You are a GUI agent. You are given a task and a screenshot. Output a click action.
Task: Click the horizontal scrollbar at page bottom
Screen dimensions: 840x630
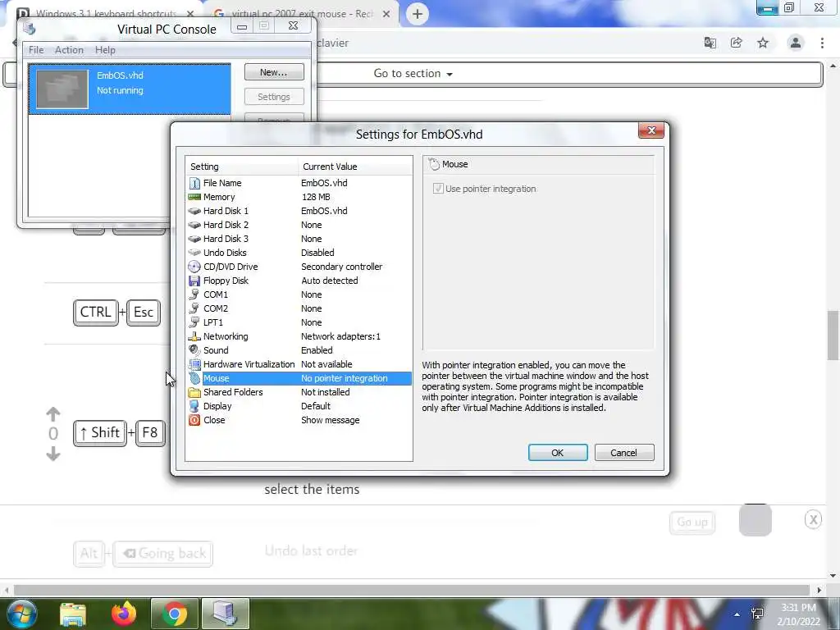click(x=412, y=590)
